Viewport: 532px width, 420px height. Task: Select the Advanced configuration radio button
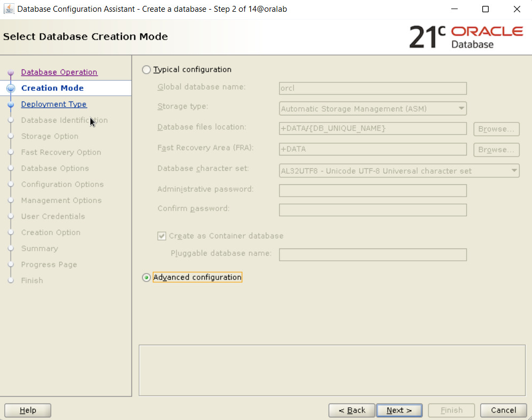point(147,278)
